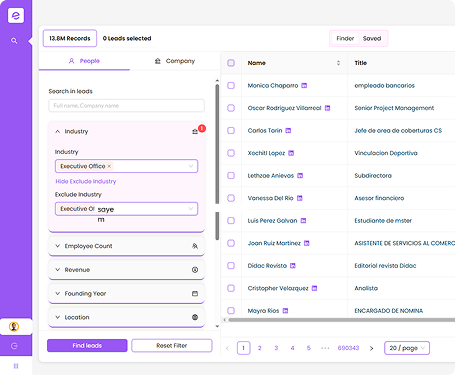Image resolution: width=455 pixels, height=375 pixels.
Task: Go to next results page arrow
Action: click(x=371, y=348)
